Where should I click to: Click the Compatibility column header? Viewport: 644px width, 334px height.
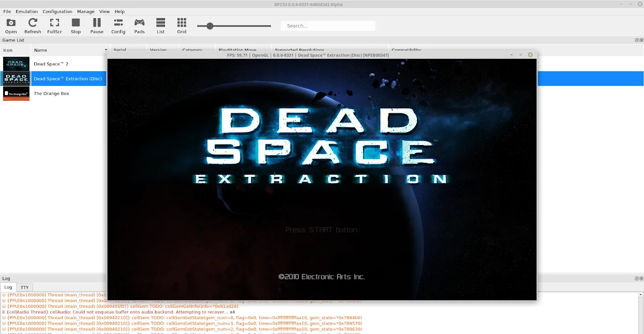click(406, 50)
